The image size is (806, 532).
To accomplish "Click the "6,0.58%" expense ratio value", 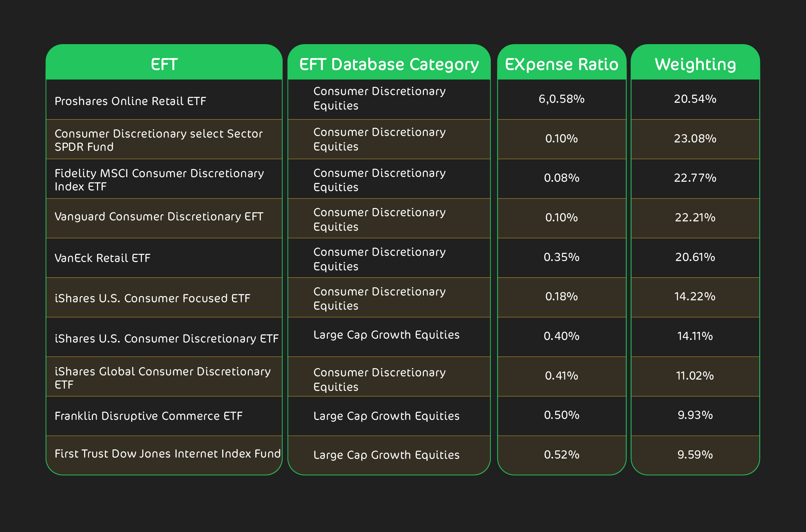I will [x=561, y=99].
